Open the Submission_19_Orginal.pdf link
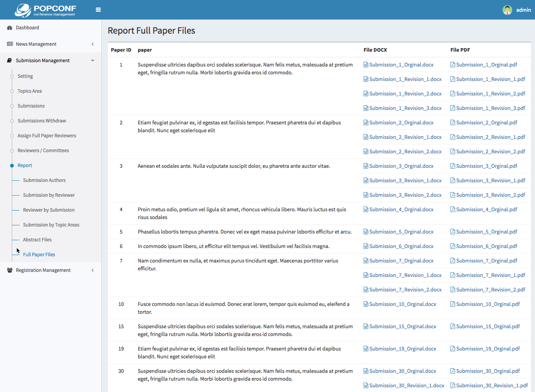535x392 pixels. click(488, 349)
